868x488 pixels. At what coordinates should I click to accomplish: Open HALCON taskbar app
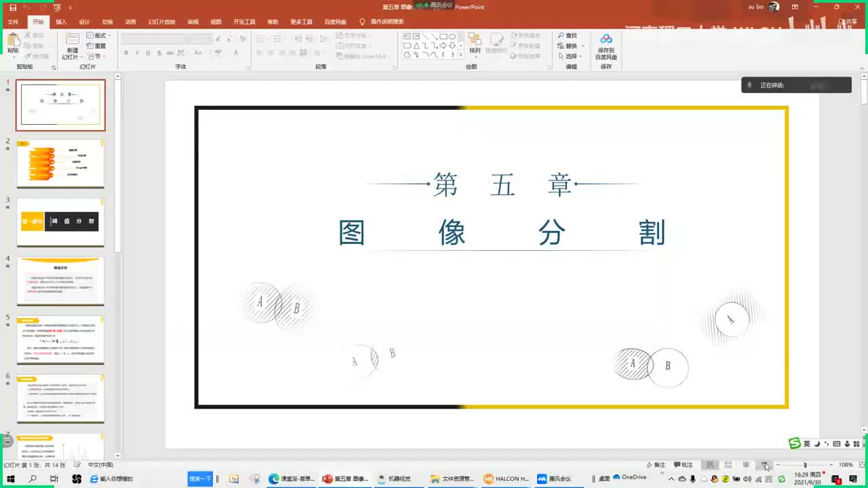click(507, 479)
